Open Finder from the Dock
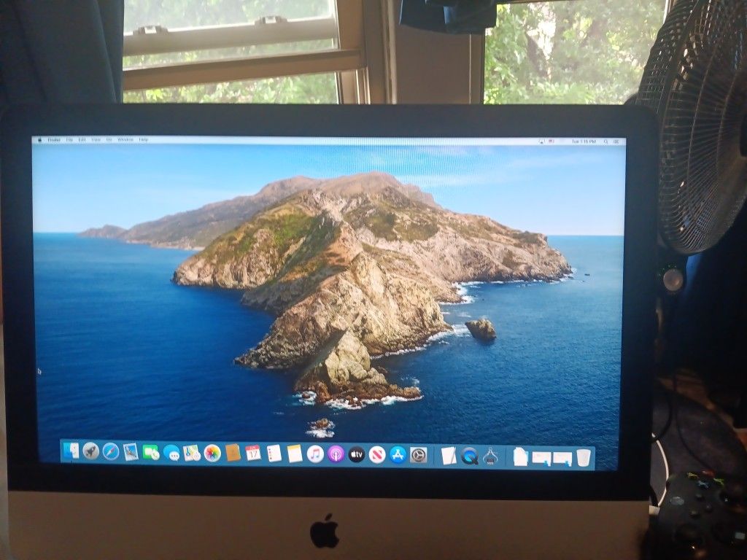747x560 pixels. click(71, 451)
